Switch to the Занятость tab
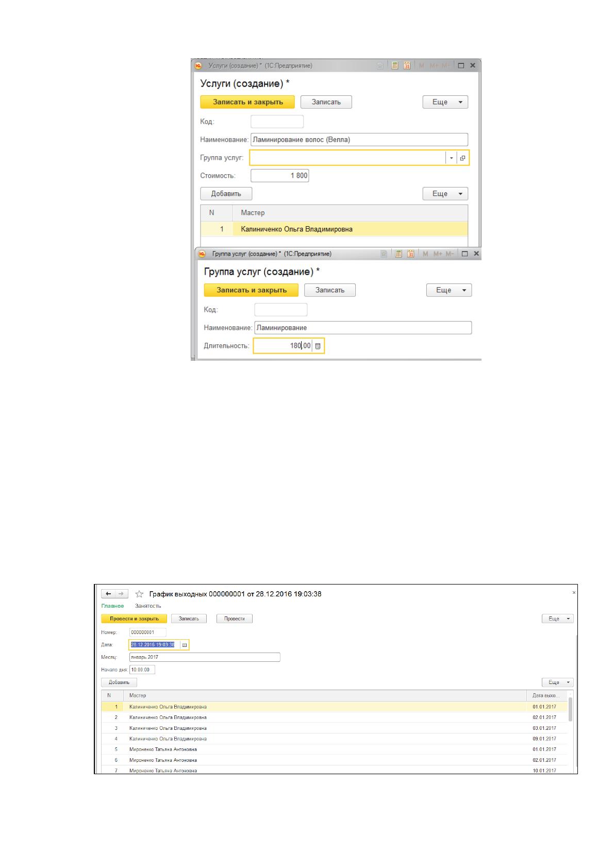This screenshot has height=868, width=614. (148, 606)
